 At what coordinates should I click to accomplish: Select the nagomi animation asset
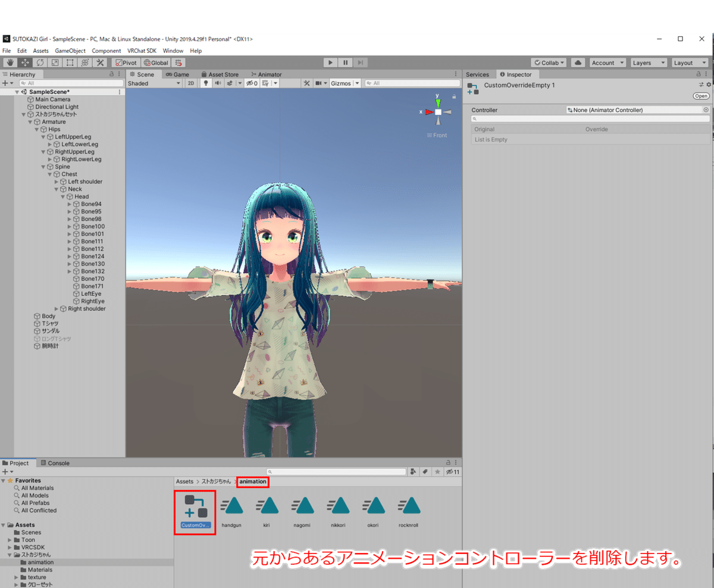click(302, 511)
